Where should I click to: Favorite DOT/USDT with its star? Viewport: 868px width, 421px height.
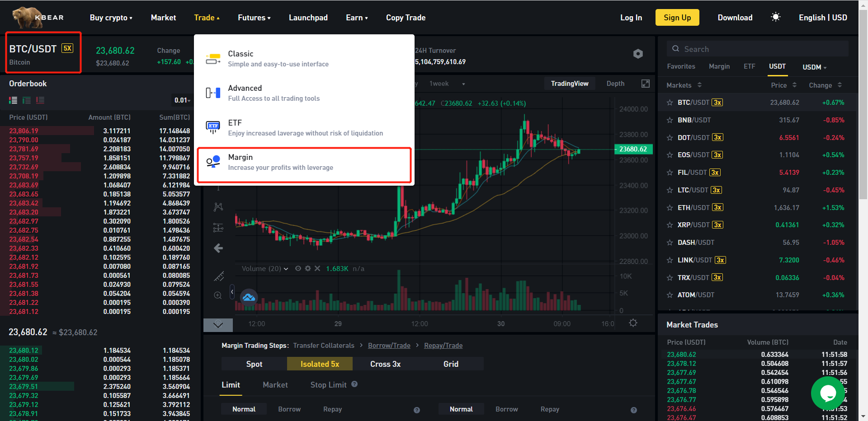(x=670, y=138)
